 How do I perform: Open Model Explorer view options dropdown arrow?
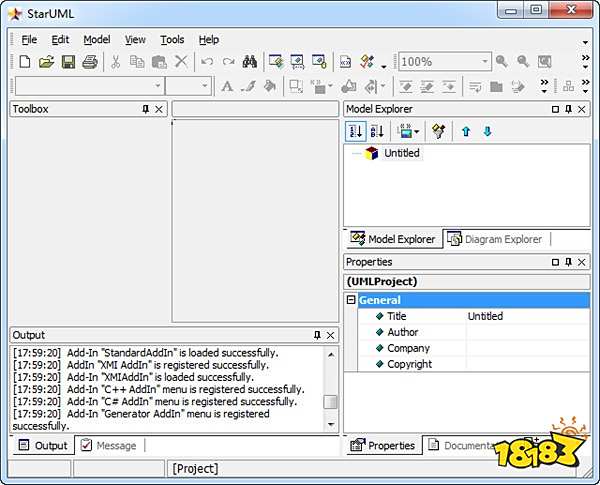[417, 132]
